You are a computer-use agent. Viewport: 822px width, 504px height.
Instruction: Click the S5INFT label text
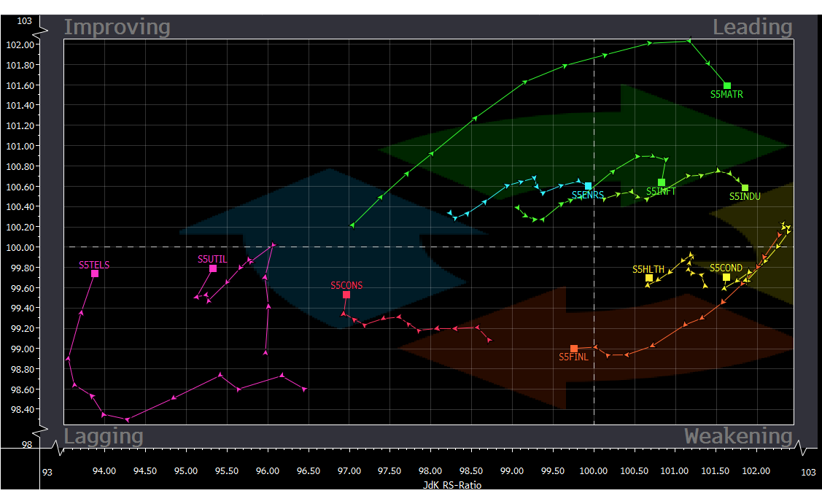(661, 191)
